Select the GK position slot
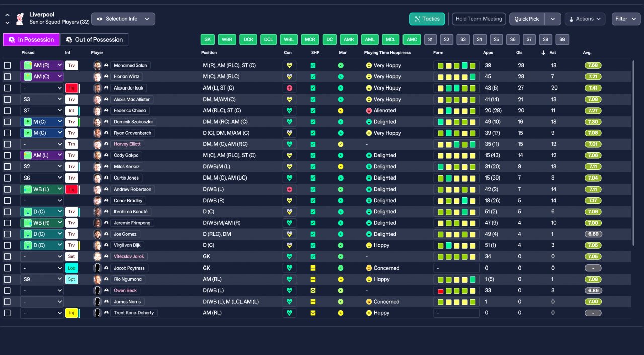This screenshot has height=355, width=644. 208,40
